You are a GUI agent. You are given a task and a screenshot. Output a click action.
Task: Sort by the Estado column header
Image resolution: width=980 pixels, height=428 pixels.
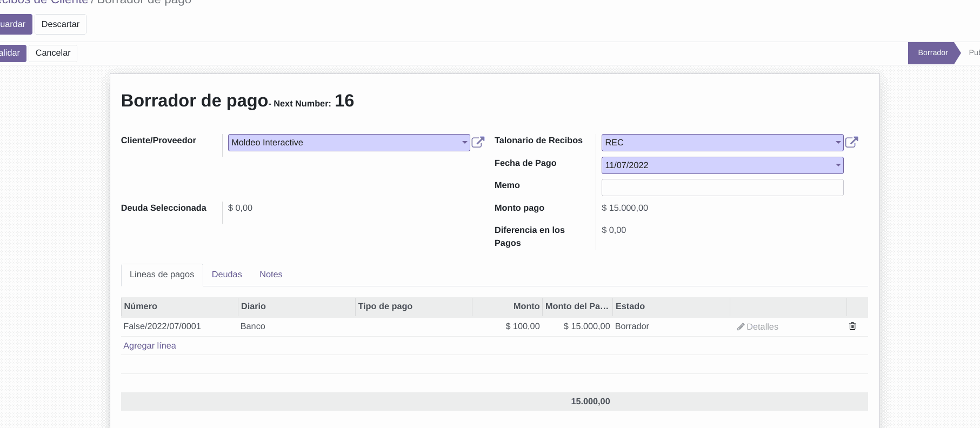[671, 306]
